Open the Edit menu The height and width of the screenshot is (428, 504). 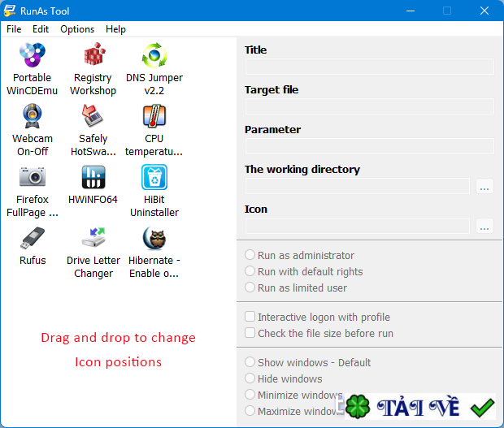(x=41, y=29)
